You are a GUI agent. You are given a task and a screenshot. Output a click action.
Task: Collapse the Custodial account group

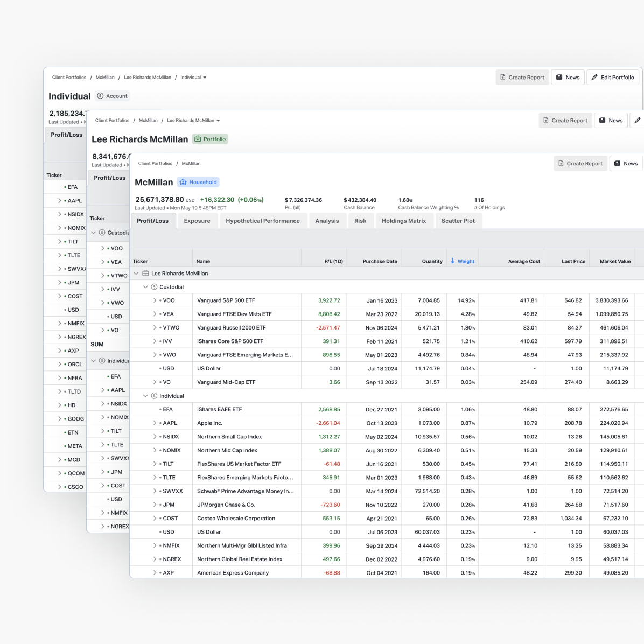click(145, 287)
